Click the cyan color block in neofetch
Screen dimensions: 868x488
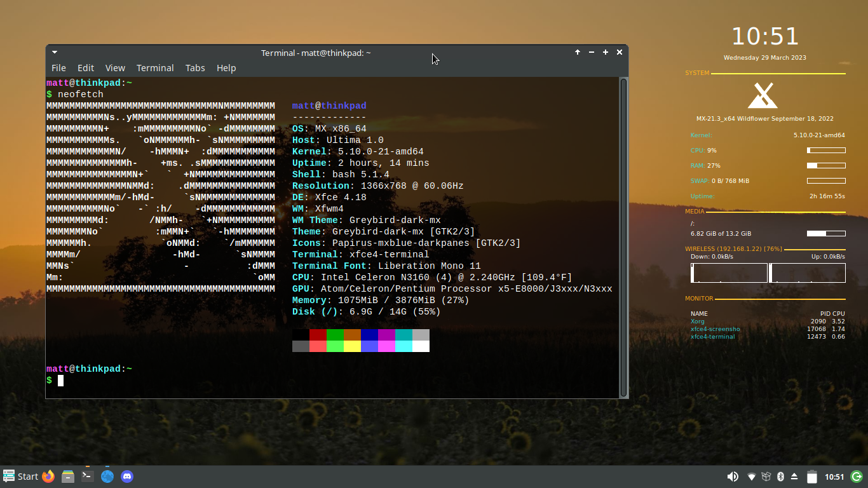(403, 335)
